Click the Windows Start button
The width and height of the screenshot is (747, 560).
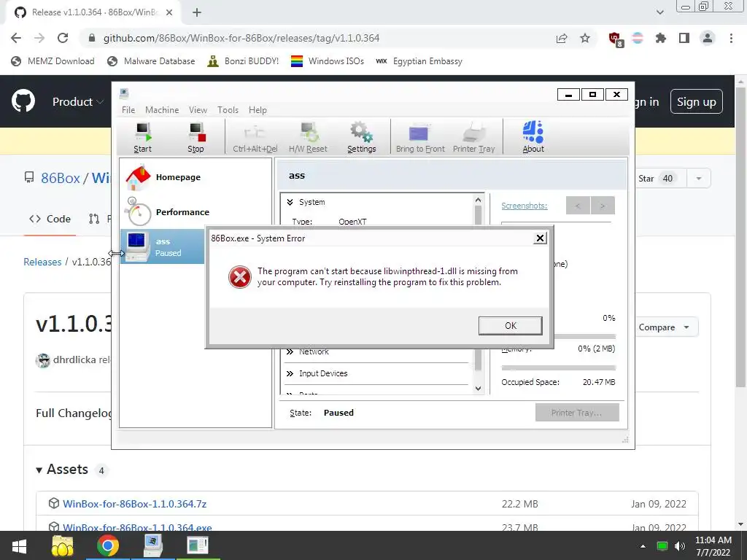[19, 546]
